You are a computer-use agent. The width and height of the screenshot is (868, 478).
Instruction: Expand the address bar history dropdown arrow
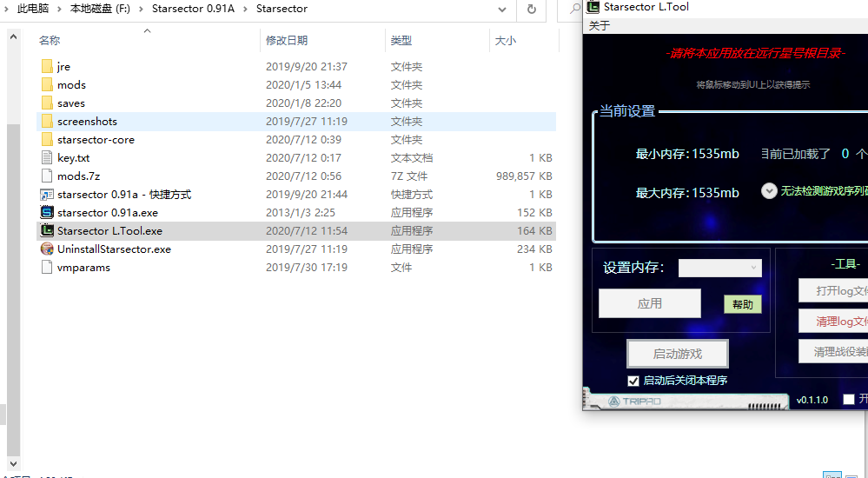(502, 10)
